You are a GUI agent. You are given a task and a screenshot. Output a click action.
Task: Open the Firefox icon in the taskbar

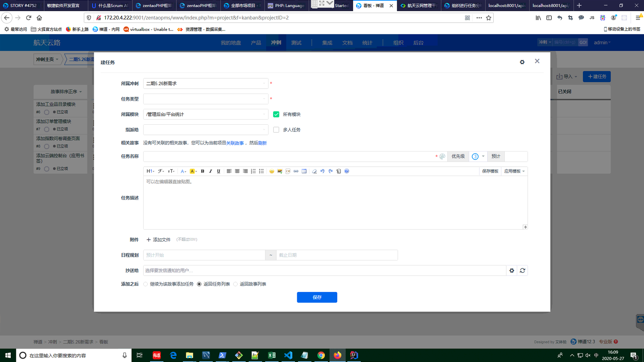(x=338, y=355)
